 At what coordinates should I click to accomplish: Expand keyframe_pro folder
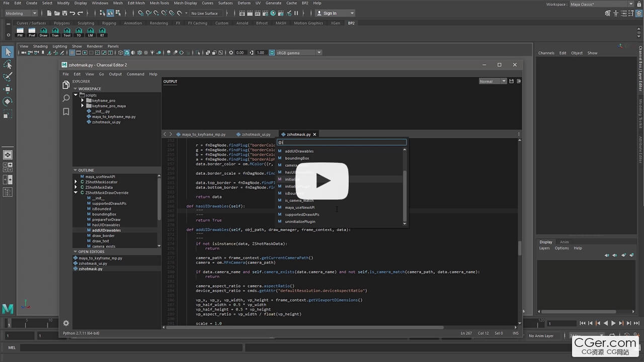[83, 101]
